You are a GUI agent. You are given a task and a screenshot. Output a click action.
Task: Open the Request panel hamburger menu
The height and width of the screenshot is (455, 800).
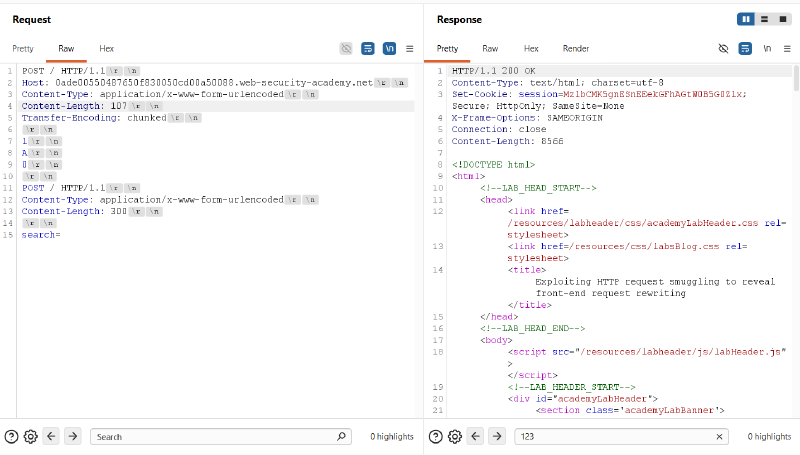pyautogui.click(x=409, y=49)
